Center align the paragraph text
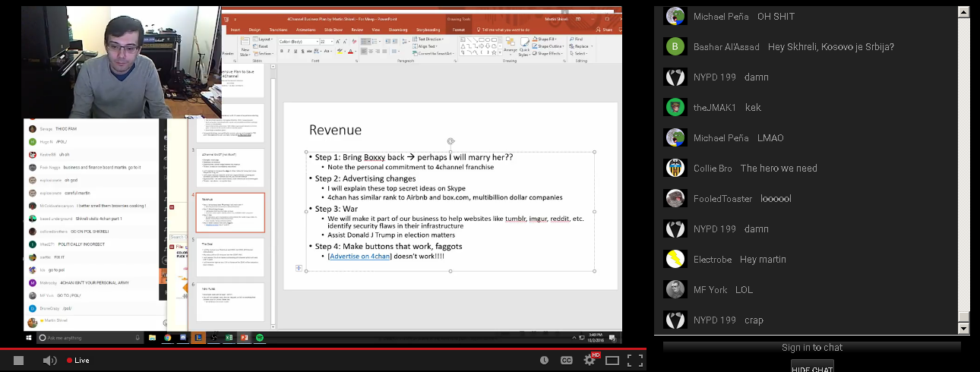This screenshot has width=980, height=372. point(371,51)
